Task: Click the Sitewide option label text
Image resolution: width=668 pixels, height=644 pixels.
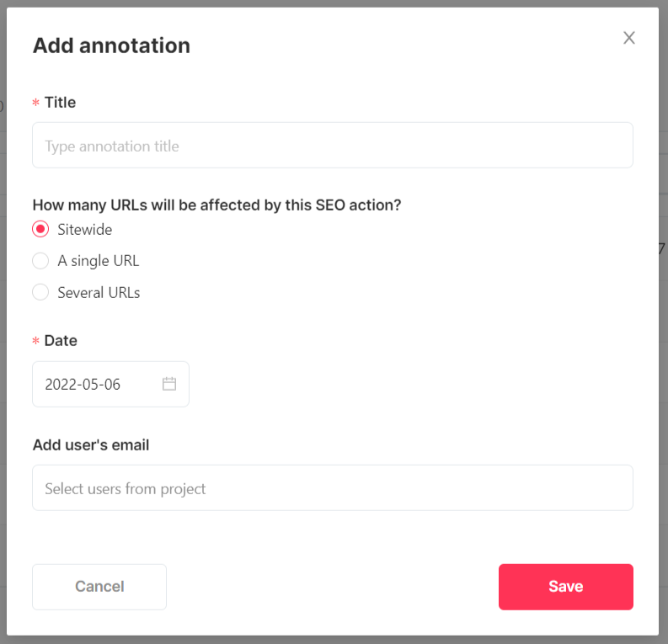Action: point(85,229)
